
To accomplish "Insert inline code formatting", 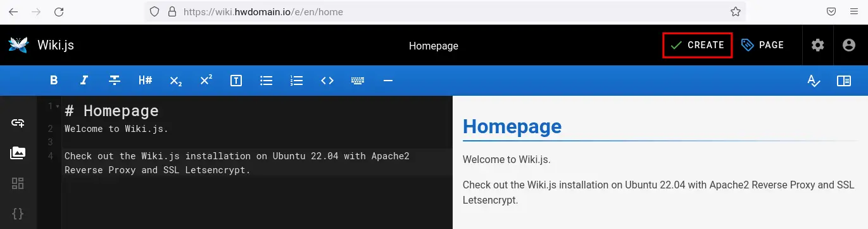I will click(x=327, y=81).
